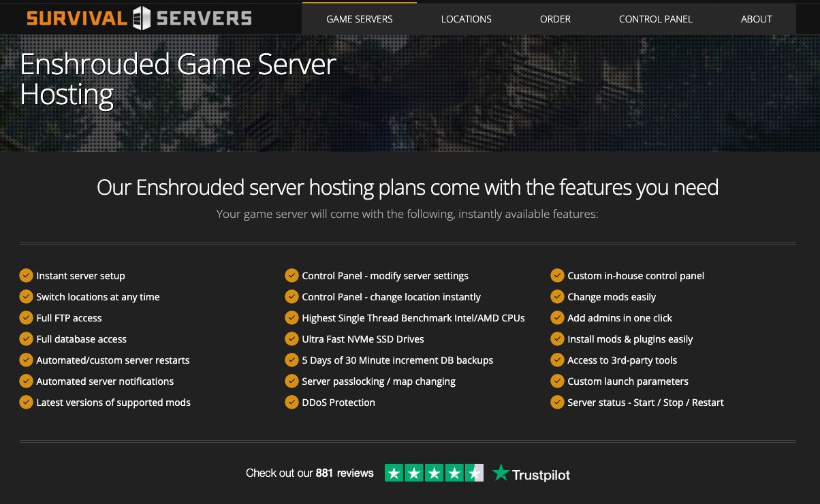Image resolution: width=820 pixels, height=504 pixels.
Task: Click checkmark beside Change mods easily
Action: coord(557,296)
